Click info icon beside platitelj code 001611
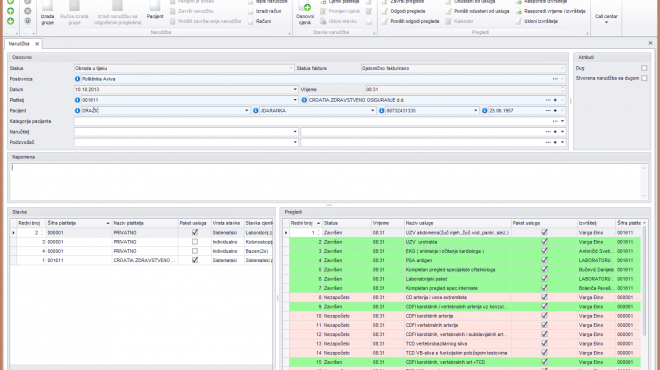Image resolution: width=660 pixels, height=370 pixels. (77, 100)
